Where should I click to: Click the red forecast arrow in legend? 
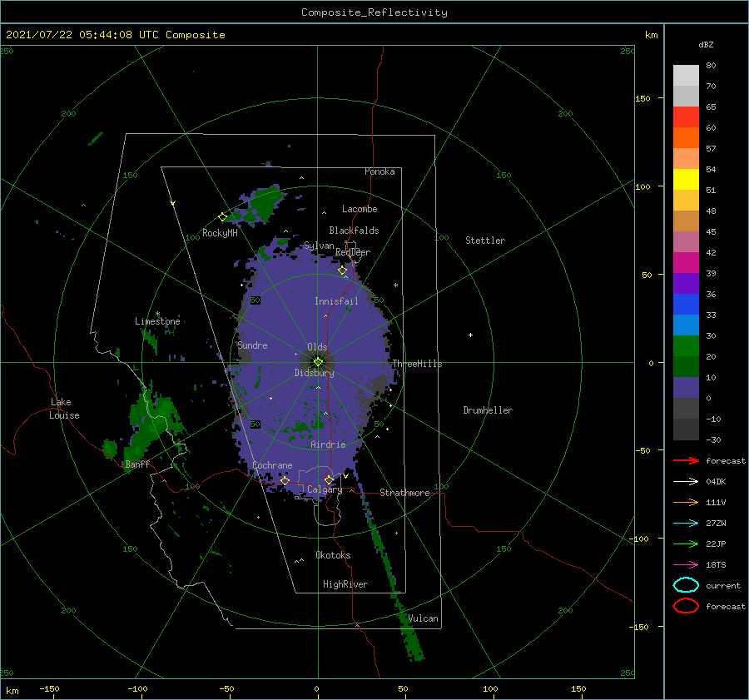pos(686,460)
